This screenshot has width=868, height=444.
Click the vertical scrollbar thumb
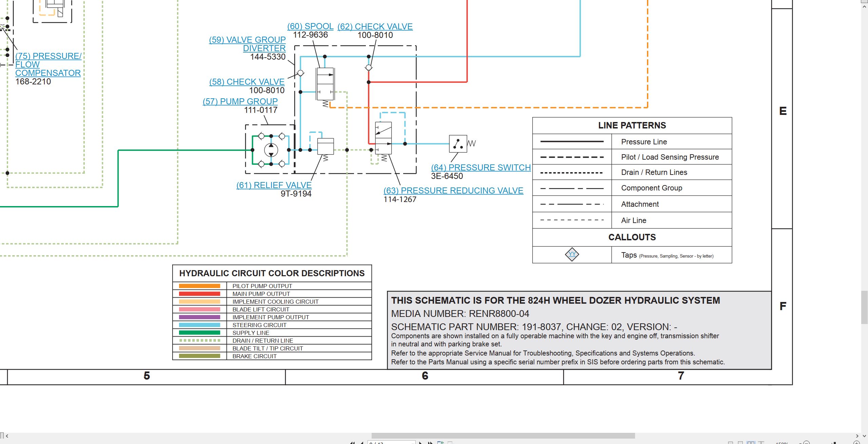coord(865,307)
